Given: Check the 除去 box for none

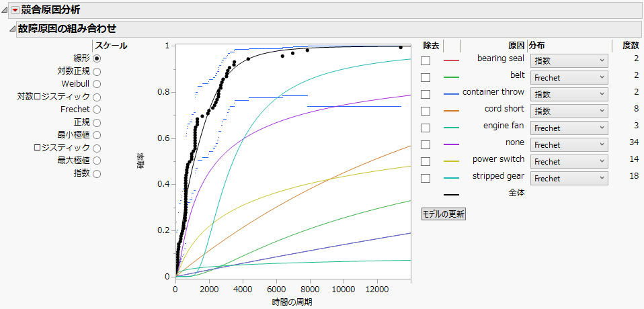Looking at the screenshot, I should click(426, 145).
